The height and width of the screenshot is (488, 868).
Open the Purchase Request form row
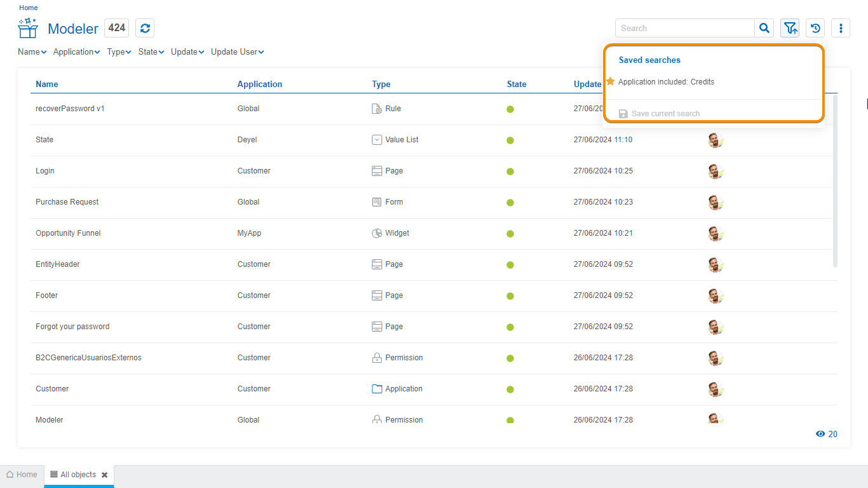[x=67, y=202]
